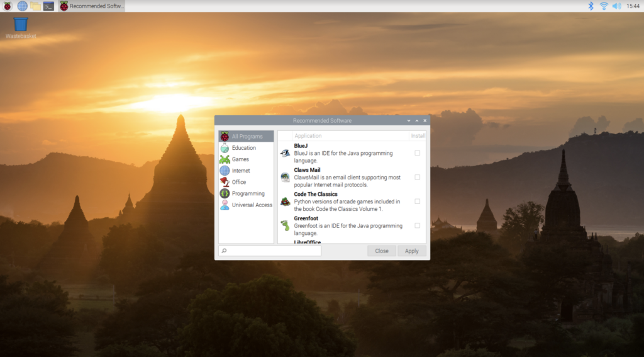Screen dimensions: 644x357
Task: Show the Programming category
Action: coord(248,193)
